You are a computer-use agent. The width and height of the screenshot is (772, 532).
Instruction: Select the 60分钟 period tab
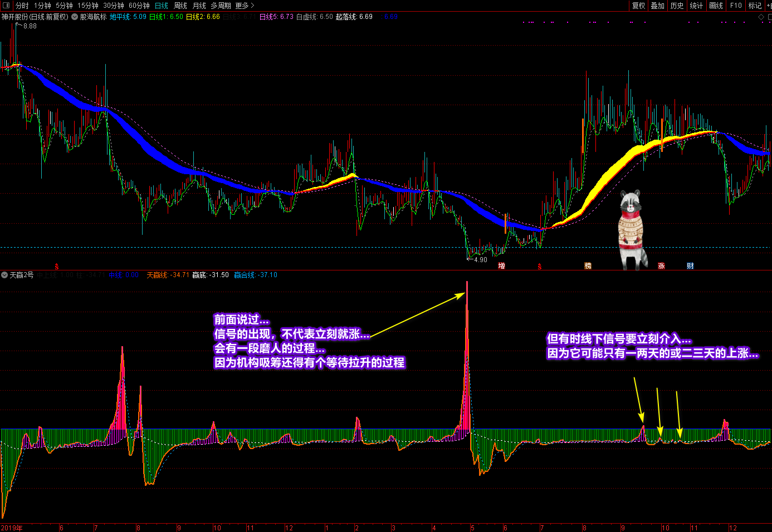(139, 6)
